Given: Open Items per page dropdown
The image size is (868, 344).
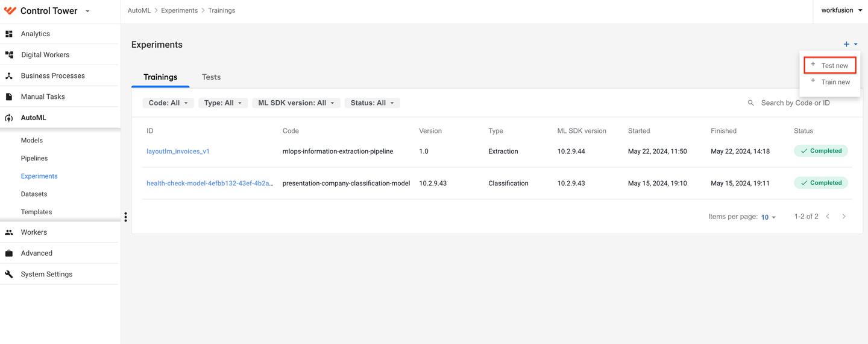Looking at the screenshot, I should 769,217.
